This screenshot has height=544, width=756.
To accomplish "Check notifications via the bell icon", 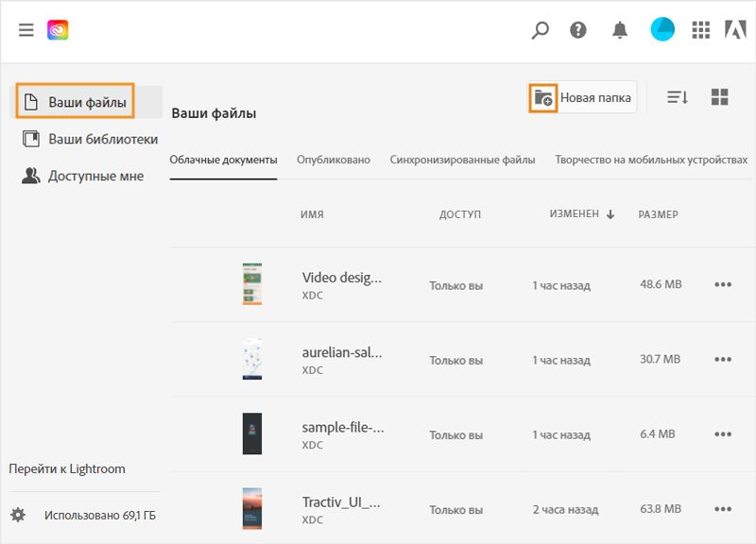I will coord(619,30).
